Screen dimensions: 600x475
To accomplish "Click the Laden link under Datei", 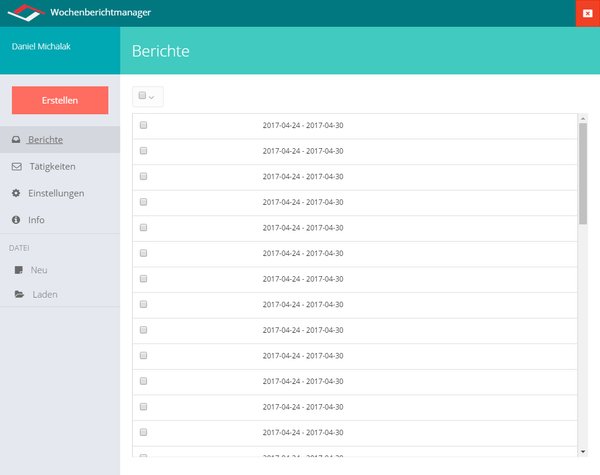I will (x=45, y=294).
